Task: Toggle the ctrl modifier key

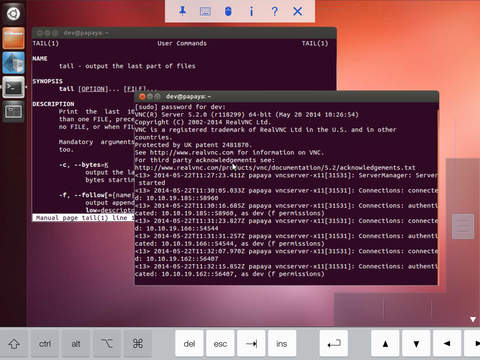Action: pyautogui.click(x=45, y=344)
